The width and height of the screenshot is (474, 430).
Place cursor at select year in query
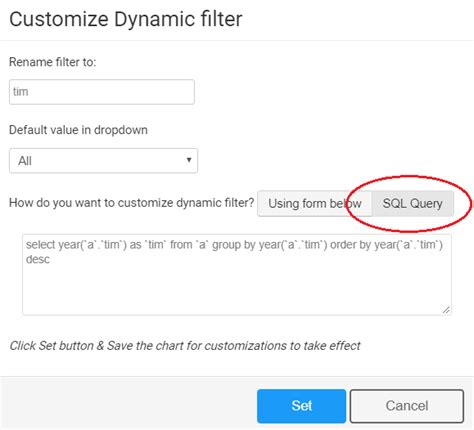[55, 245]
